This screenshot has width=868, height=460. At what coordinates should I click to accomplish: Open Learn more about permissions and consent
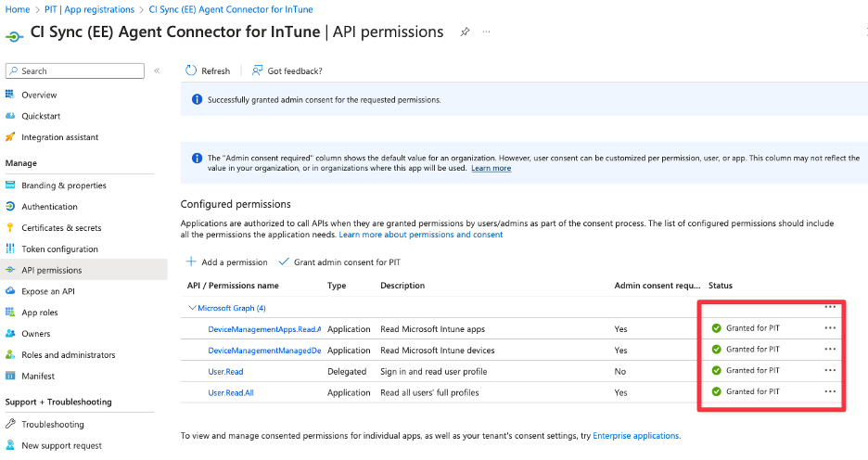pos(421,234)
